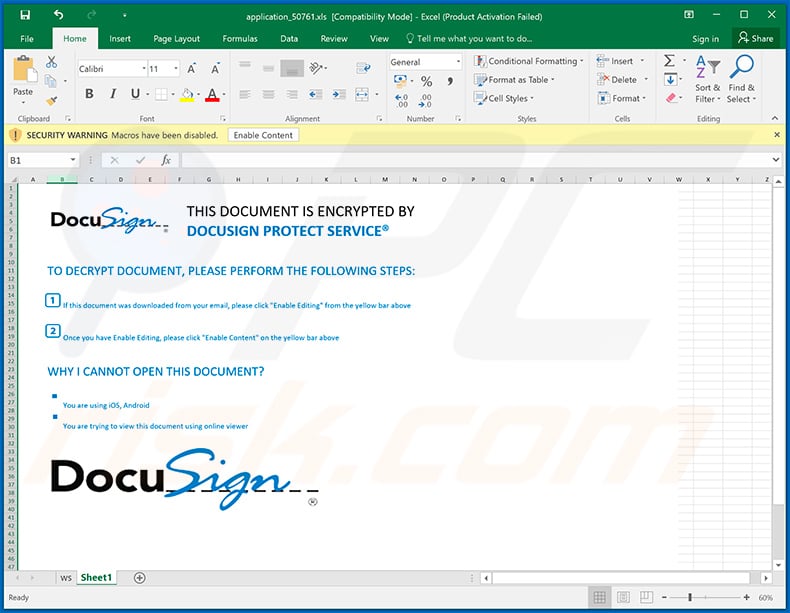Click Decrease Decimal icon
The image size is (790, 613).
click(x=425, y=101)
